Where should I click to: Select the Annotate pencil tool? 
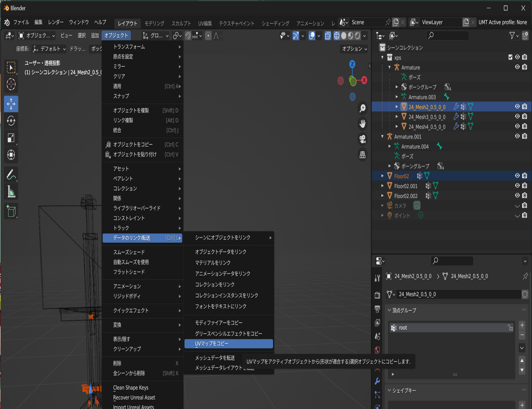(11, 175)
